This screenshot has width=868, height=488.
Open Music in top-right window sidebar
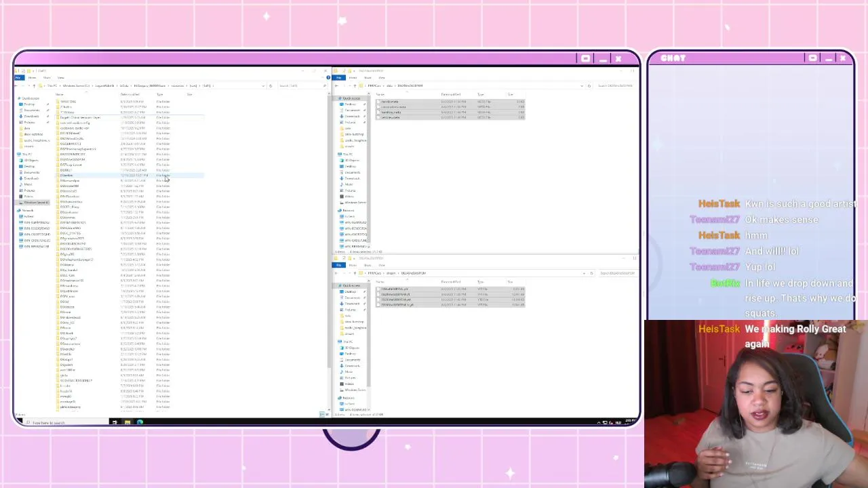coord(348,184)
